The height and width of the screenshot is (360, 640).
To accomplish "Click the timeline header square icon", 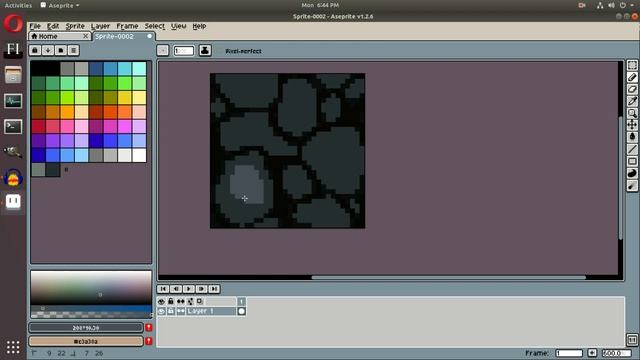I will [x=200, y=301].
